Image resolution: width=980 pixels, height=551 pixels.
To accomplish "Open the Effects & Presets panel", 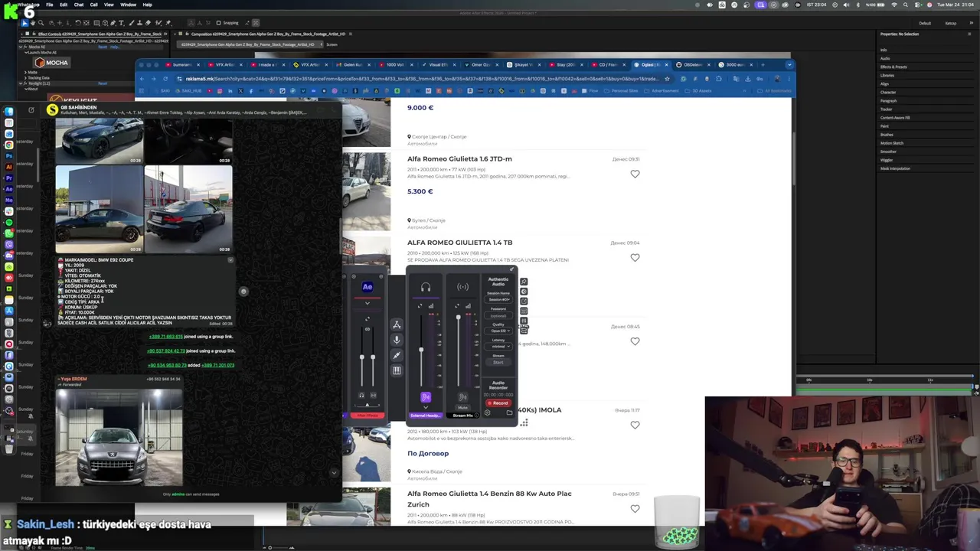I will (893, 67).
